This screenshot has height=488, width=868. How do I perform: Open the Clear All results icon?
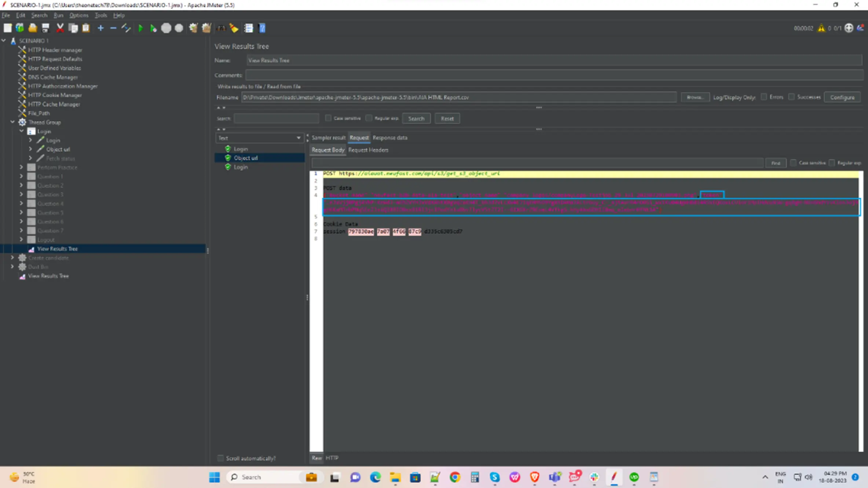pyautogui.click(x=234, y=28)
